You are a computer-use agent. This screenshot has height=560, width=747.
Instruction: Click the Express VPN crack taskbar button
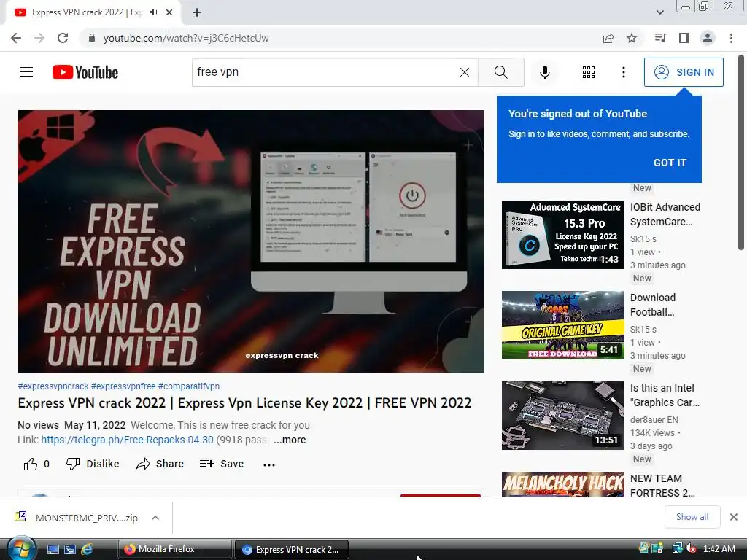tap(292, 549)
